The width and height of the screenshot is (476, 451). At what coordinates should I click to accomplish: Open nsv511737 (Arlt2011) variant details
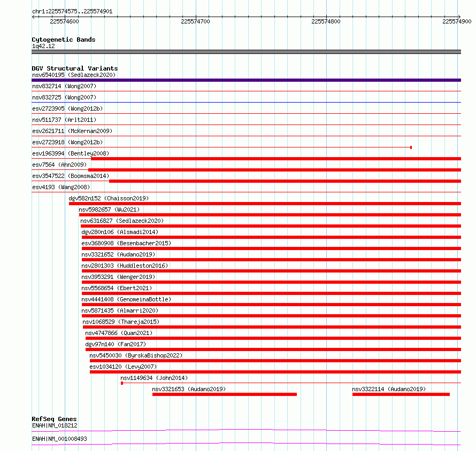[64, 120]
